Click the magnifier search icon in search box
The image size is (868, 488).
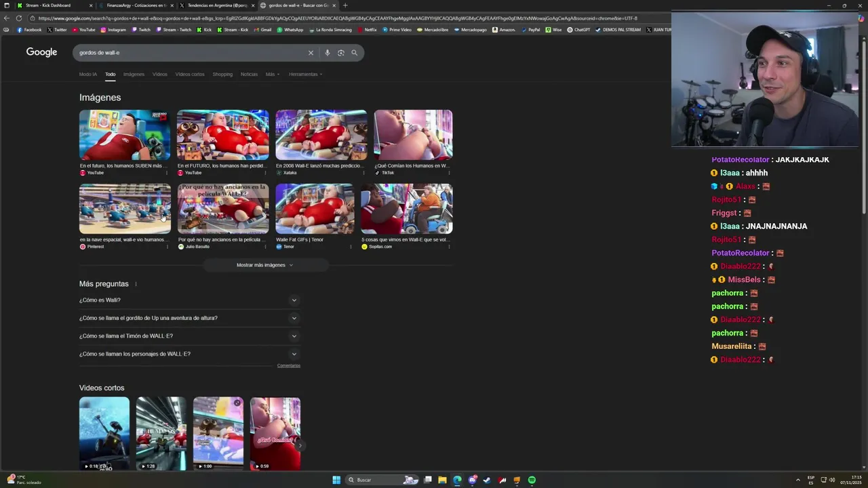354,53
